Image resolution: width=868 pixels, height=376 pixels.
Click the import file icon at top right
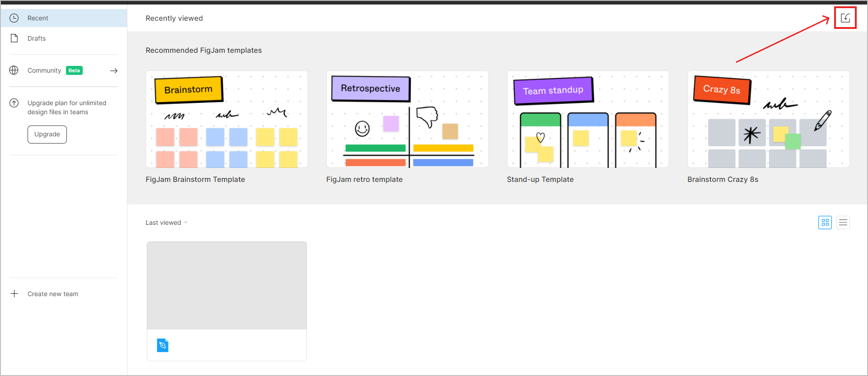coord(845,18)
